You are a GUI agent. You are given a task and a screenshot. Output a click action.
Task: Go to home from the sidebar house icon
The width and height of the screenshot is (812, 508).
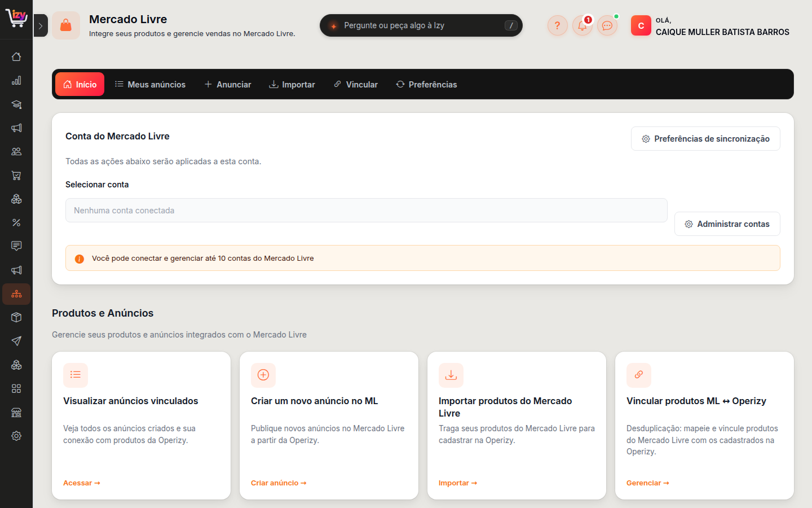point(16,56)
